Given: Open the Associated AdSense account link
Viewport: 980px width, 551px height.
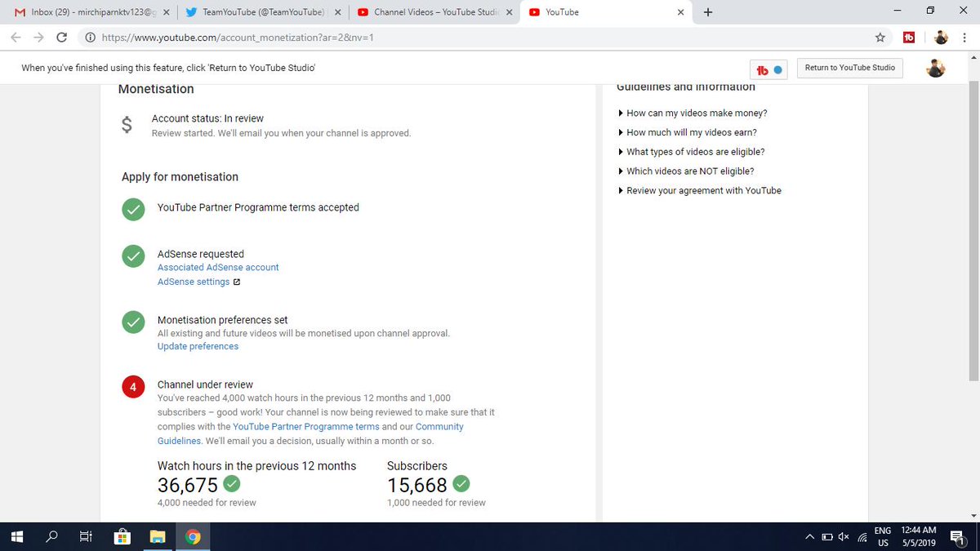Looking at the screenshot, I should 218,268.
